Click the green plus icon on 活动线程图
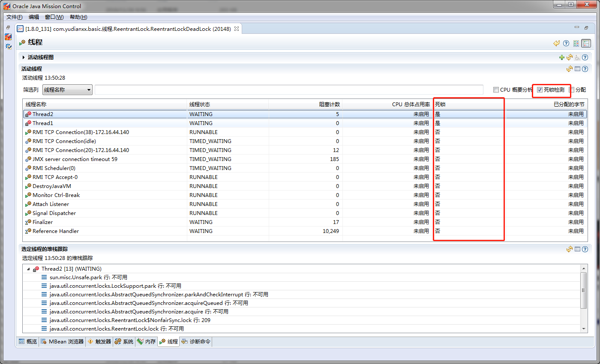Screen dimensions: 600x364 tap(562, 57)
